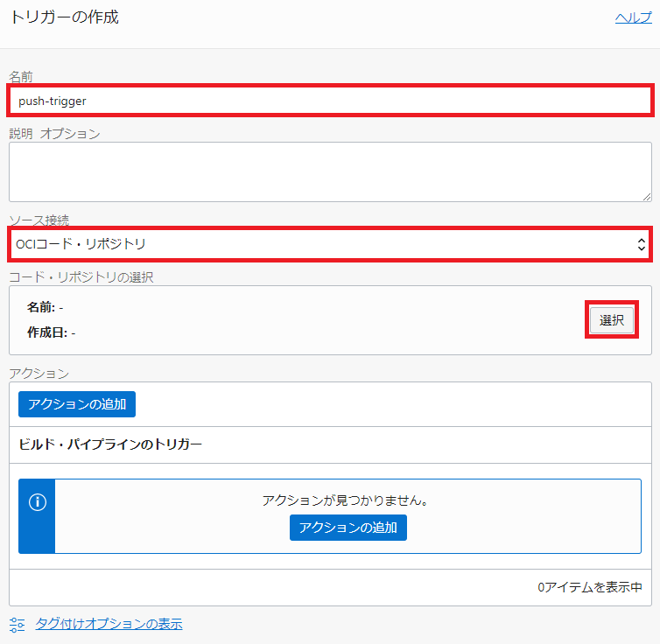
Task: Click the ビルド・パイプラインのトリガー table header
Action: click(110, 444)
